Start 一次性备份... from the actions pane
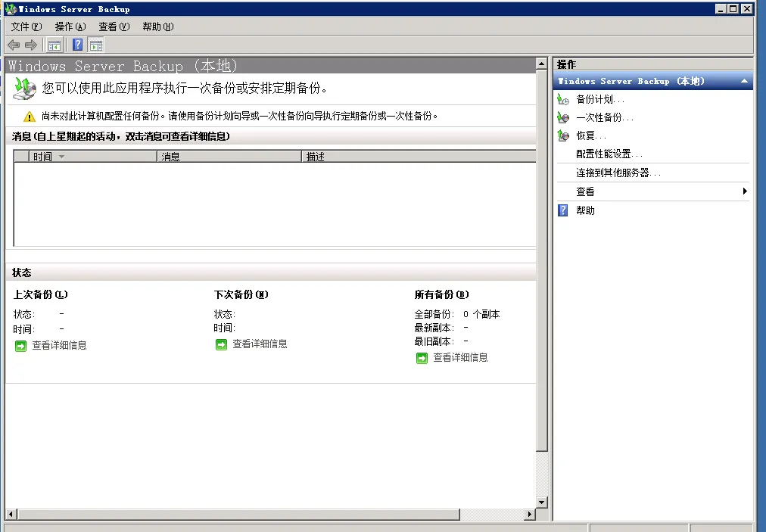The width and height of the screenshot is (766, 532). pos(604,117)
